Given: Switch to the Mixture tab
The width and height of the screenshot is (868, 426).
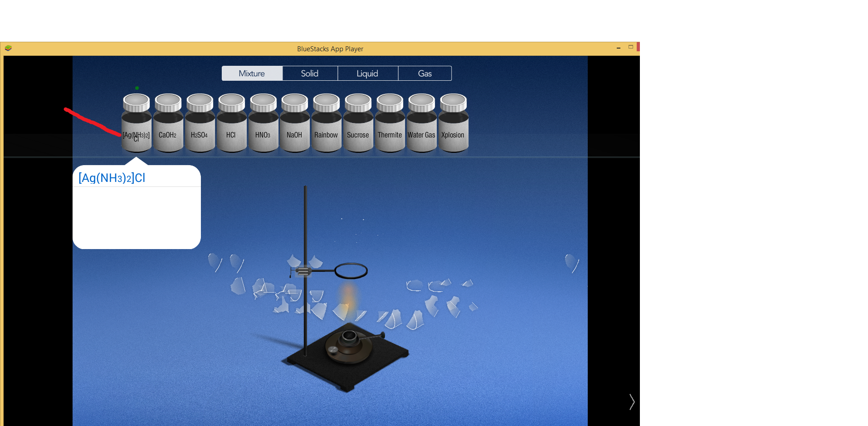Looking at the screenshot, I should (252, 73).
